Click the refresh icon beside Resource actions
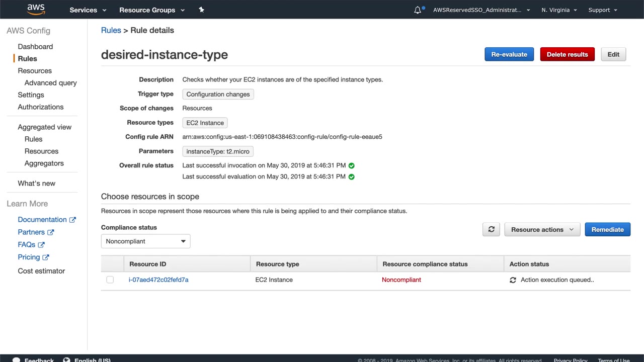Image resolution: width=644 pixels, height=362 pixels. [491, 229]
